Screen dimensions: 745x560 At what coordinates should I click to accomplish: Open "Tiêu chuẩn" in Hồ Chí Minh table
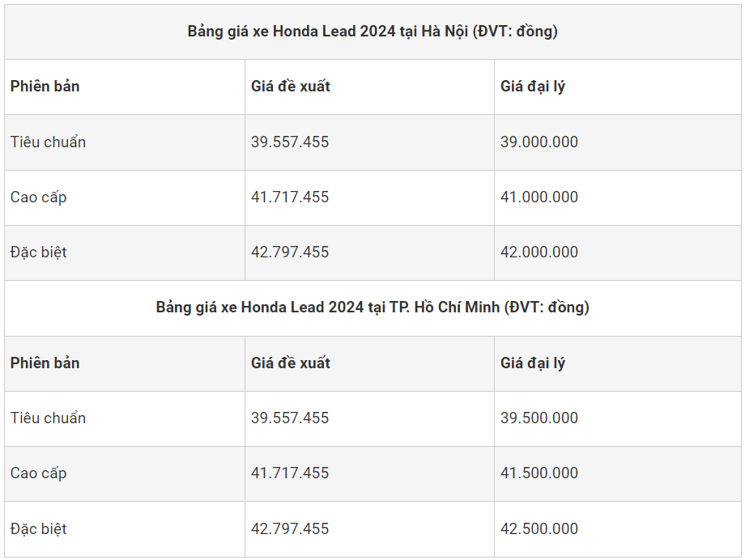coord(49,418)
